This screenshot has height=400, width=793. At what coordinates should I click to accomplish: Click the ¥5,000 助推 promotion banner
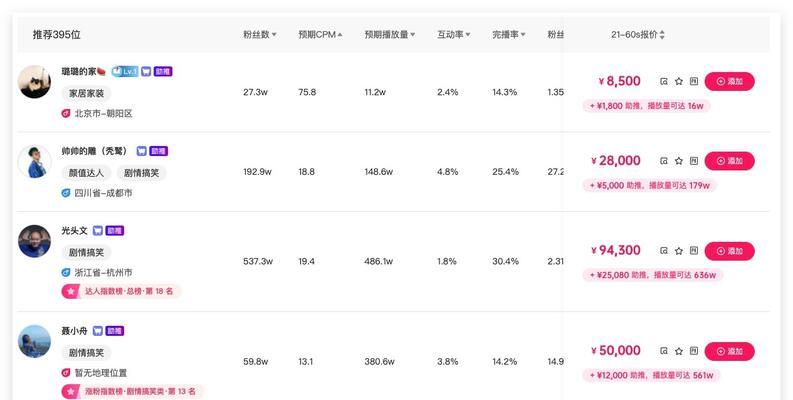click(649, 186)
